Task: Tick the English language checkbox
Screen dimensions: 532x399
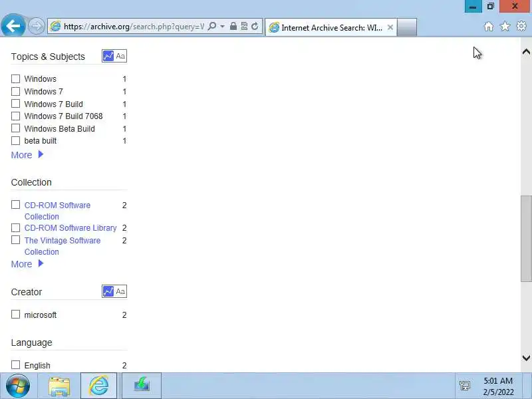Action: click(15, 364)
